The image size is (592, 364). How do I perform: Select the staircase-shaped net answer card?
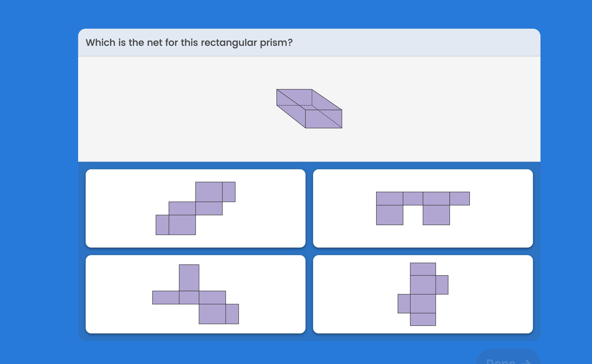tap(195, 208)
